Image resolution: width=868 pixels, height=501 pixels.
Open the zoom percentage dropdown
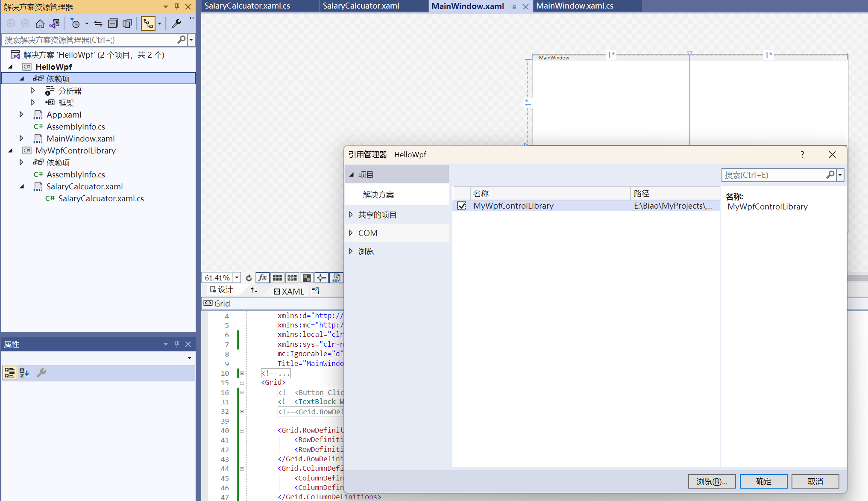pos(237,278)
